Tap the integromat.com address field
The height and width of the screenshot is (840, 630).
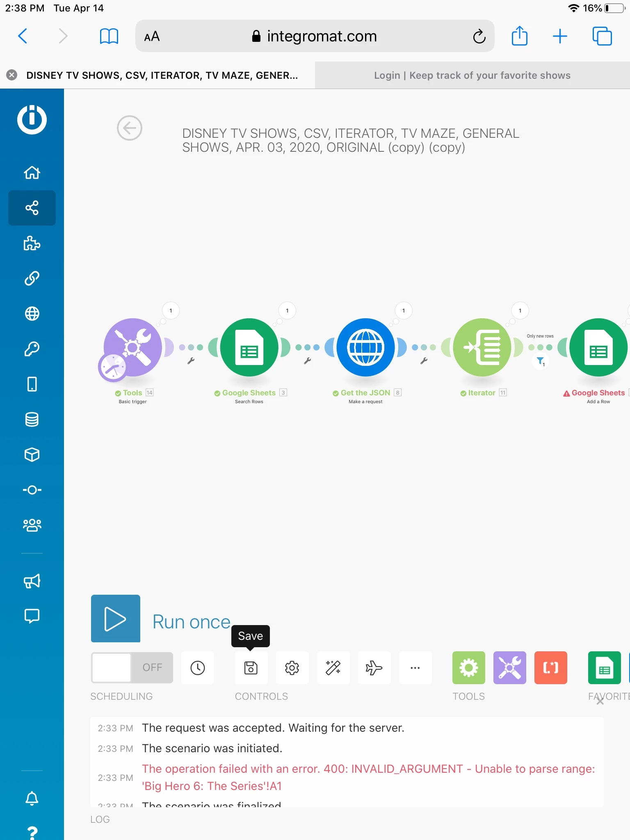tap(315, 36)
